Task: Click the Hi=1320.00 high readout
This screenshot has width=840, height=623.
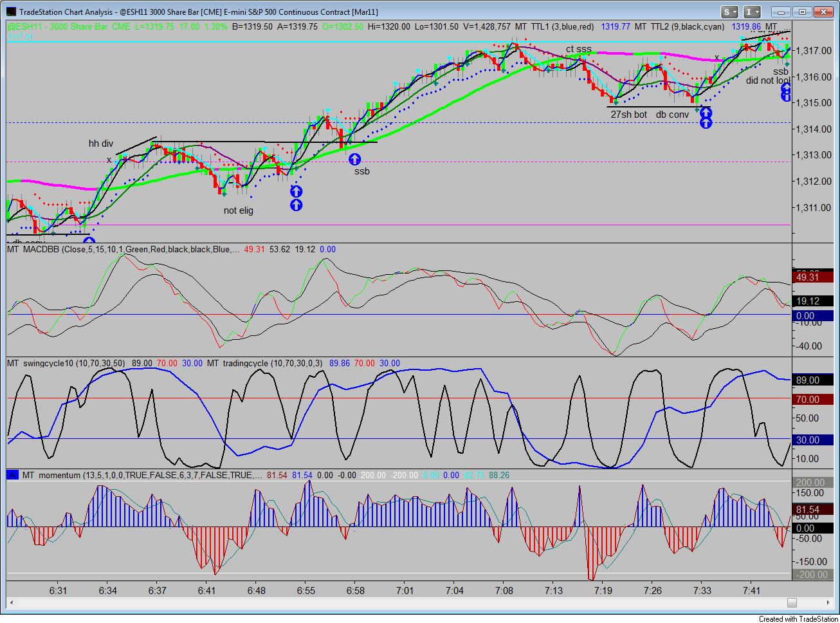Action: (389, 26)
